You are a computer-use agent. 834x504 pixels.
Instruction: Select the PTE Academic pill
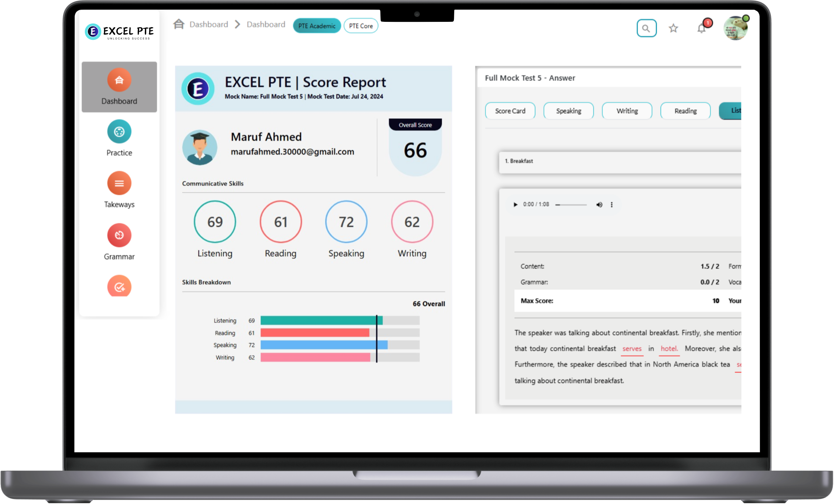click(317, 26)
